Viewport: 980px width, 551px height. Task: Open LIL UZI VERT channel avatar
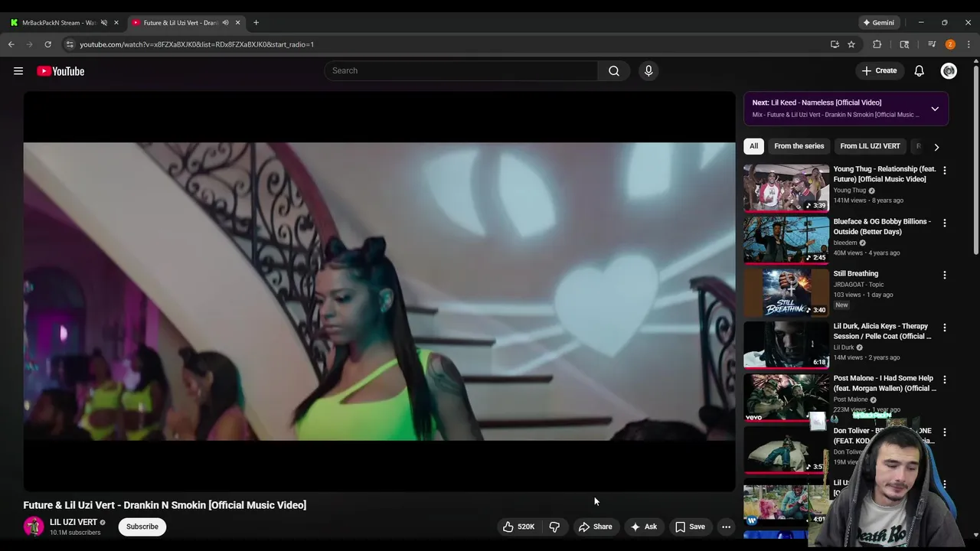(34, 527)
